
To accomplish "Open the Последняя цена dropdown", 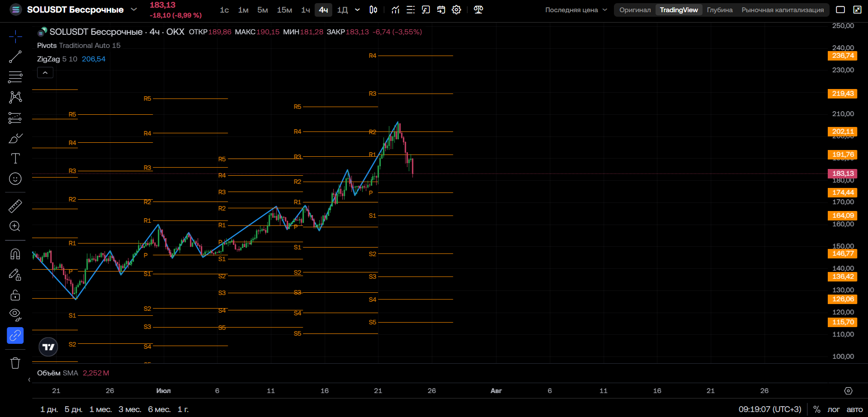I will tap(576, 10).
